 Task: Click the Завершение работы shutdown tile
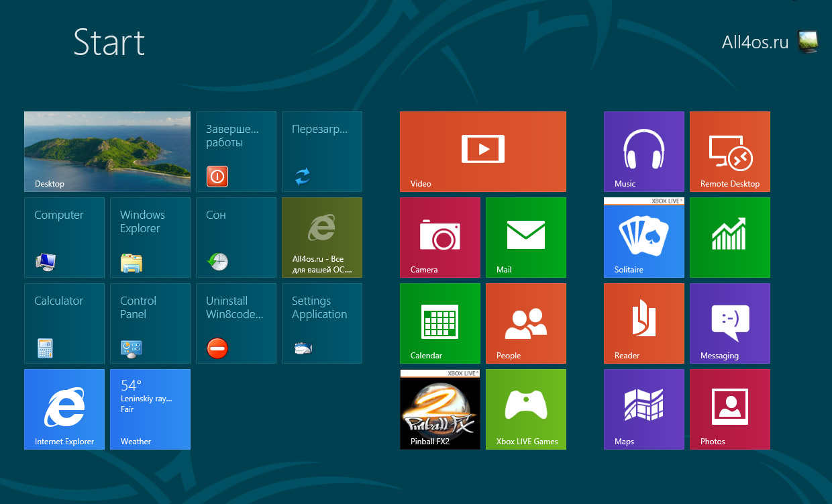[x=236, y=152]
